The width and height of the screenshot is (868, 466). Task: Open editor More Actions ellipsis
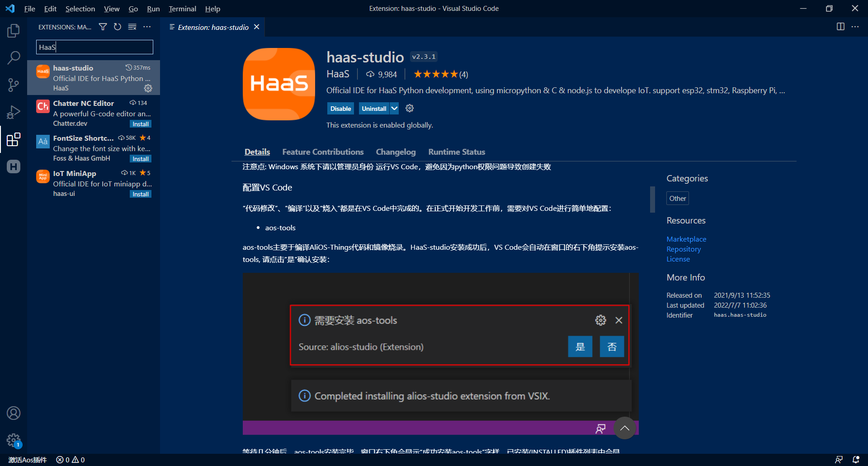pos(855,27)
